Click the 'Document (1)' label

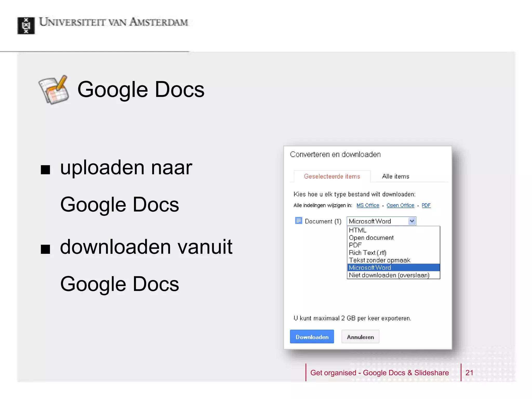(x=323, y=221)
